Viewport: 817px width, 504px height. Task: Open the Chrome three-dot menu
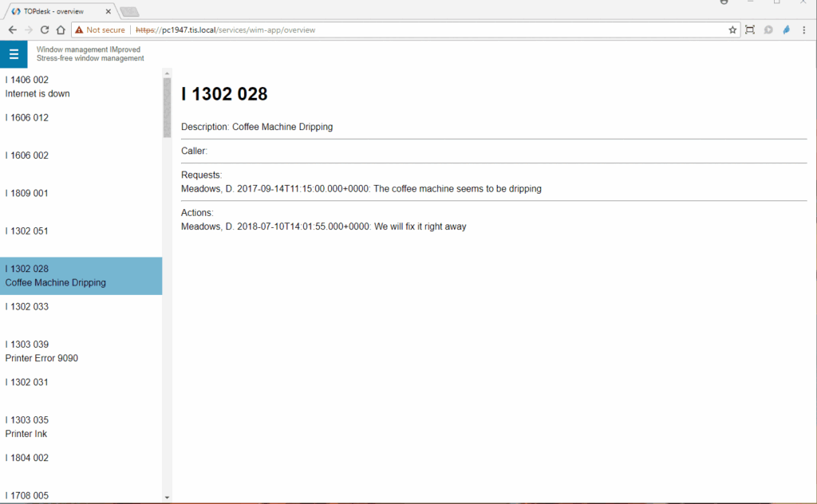(805, 30)
